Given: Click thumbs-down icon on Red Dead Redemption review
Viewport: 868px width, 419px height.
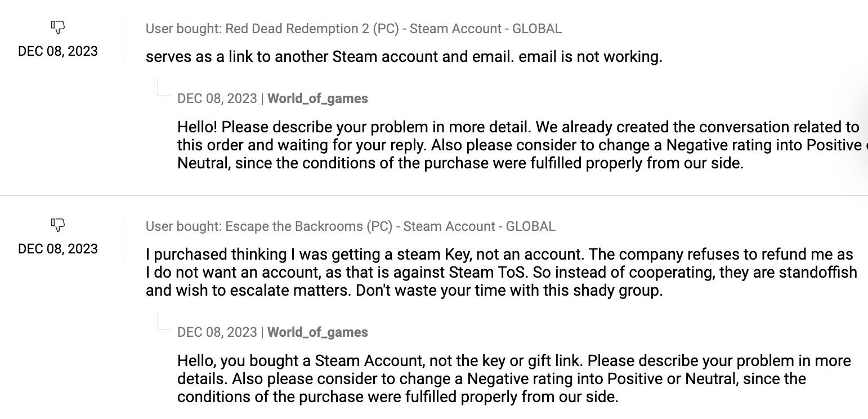Looking at the screenshot, I should click(x=58, y=27).
